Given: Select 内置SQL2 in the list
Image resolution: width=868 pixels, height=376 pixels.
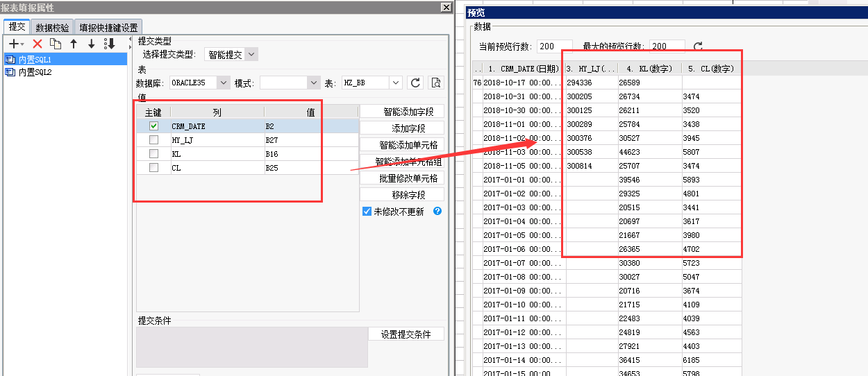Looking at the screenshot, I should 66,71.
